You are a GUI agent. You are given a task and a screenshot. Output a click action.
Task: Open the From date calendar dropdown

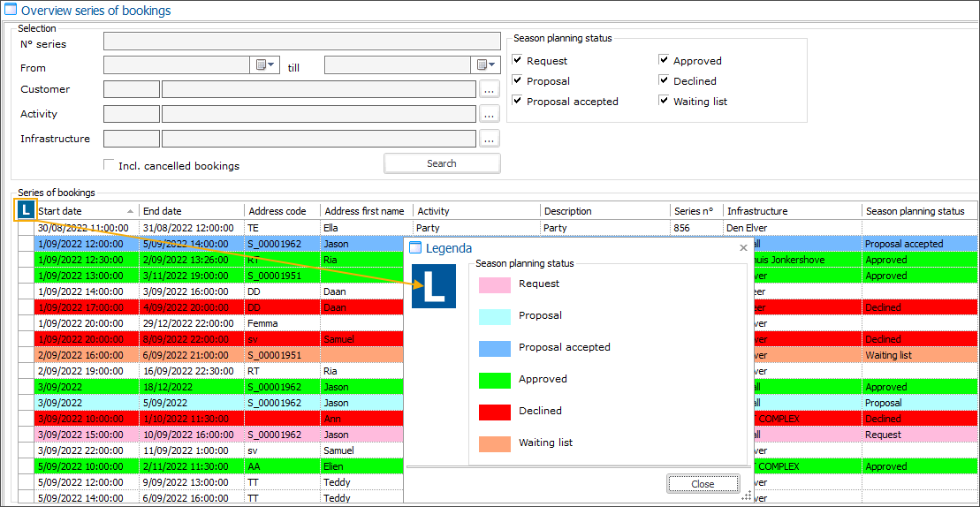tap(266, 65)
